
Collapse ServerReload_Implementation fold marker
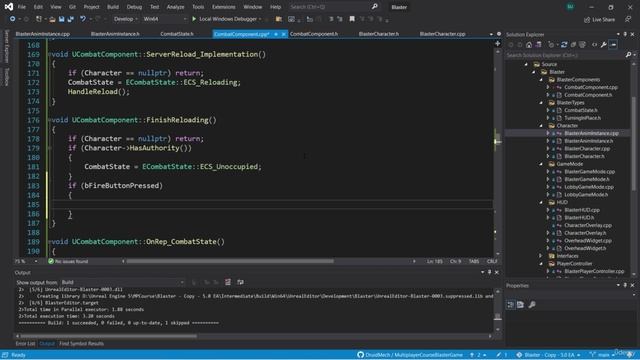pos(49,54)
